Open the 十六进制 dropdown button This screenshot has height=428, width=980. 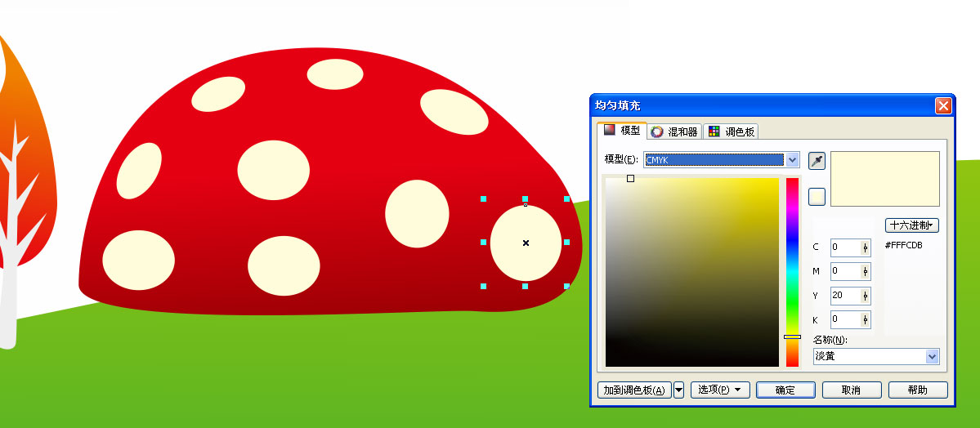click(912, 225)
